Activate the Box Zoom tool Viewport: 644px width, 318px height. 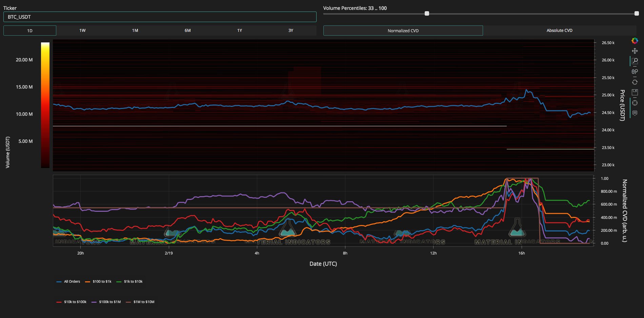635,61
